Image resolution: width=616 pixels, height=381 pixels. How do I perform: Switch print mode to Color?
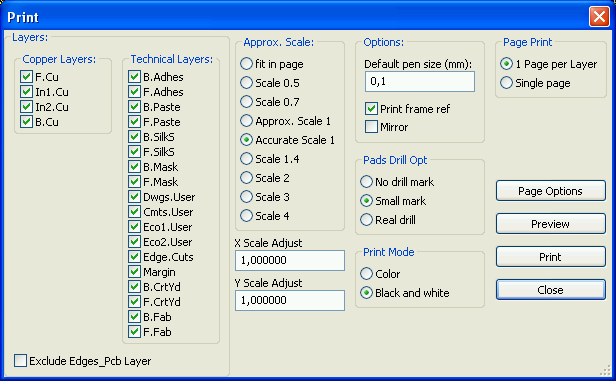(366, 273)
